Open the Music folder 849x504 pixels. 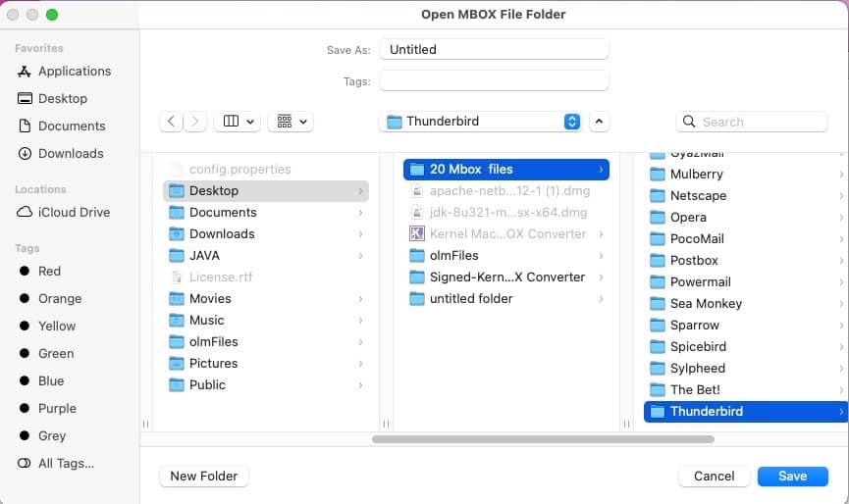266,320
